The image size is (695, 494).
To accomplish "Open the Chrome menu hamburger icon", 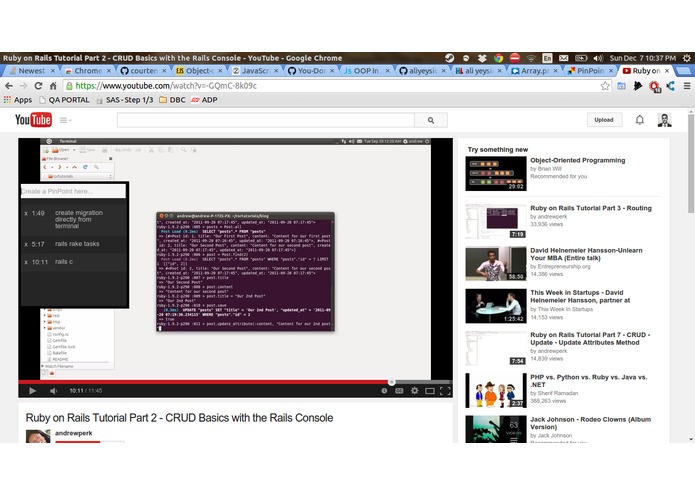I will click(x=687, y=86).
